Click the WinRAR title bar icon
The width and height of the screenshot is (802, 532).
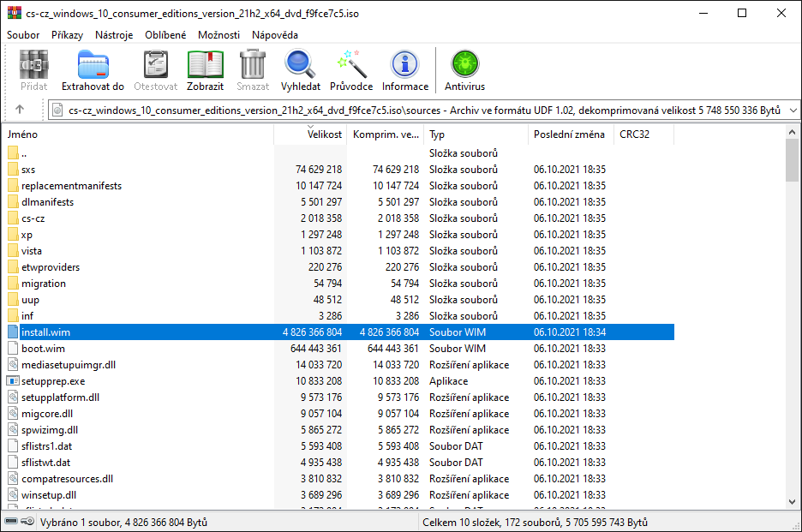pyautogui.click(x=15, y=14)
